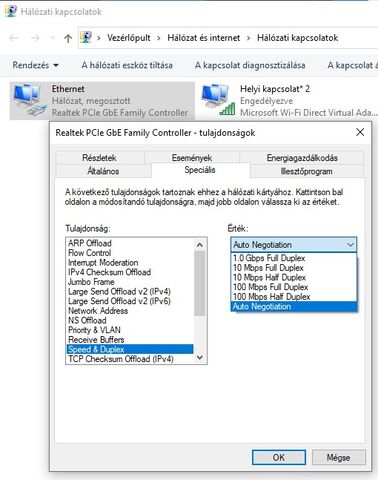The image size is (378, 480).
Task: Select Speed & Duplex property
Action: tap(130, 349)
